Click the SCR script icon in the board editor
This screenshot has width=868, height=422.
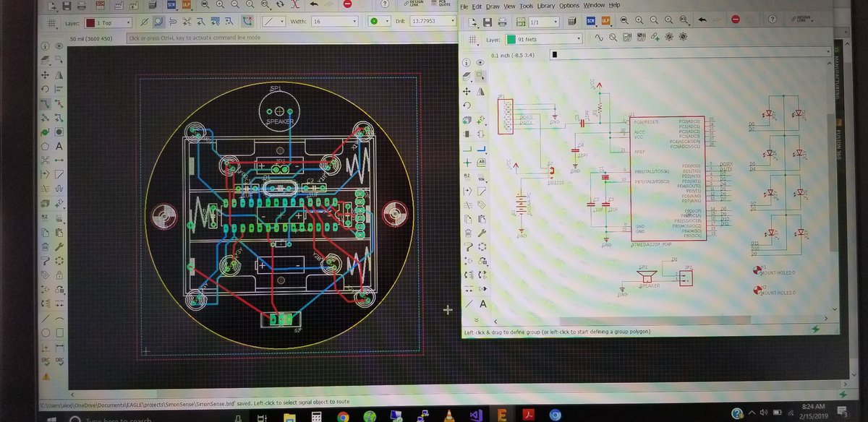[x=171, y=6]
